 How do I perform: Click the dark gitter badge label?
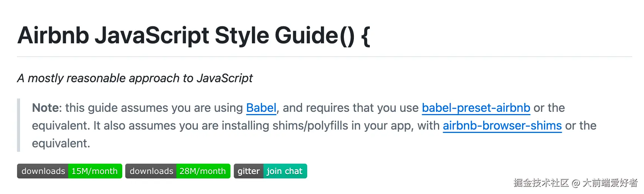click(248, 171)
